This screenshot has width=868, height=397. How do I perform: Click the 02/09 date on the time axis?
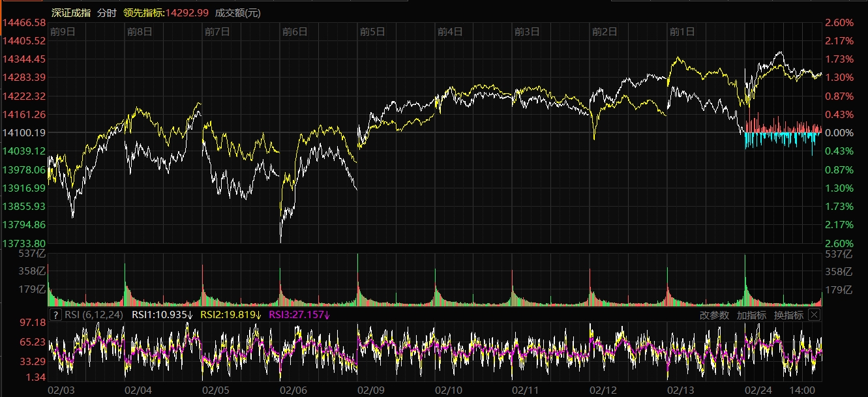pyautogui.click(x=370, y=390)
